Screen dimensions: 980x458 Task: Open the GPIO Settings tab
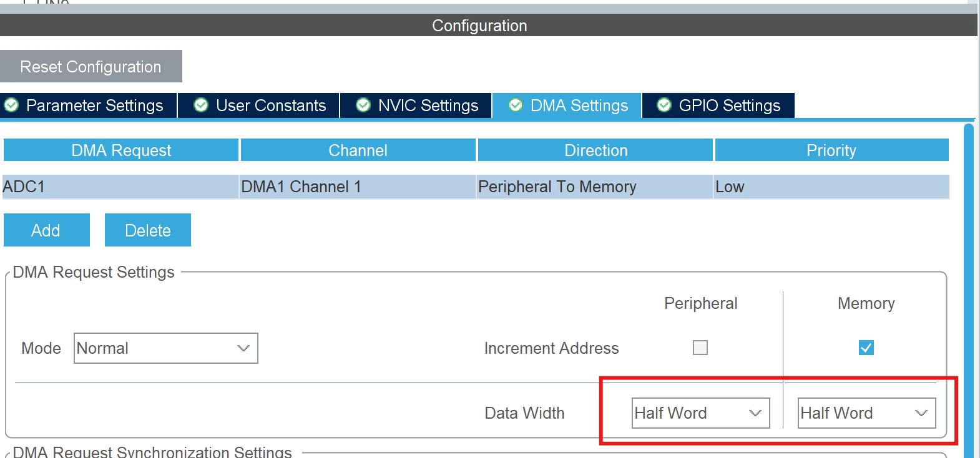pos(718,105)
